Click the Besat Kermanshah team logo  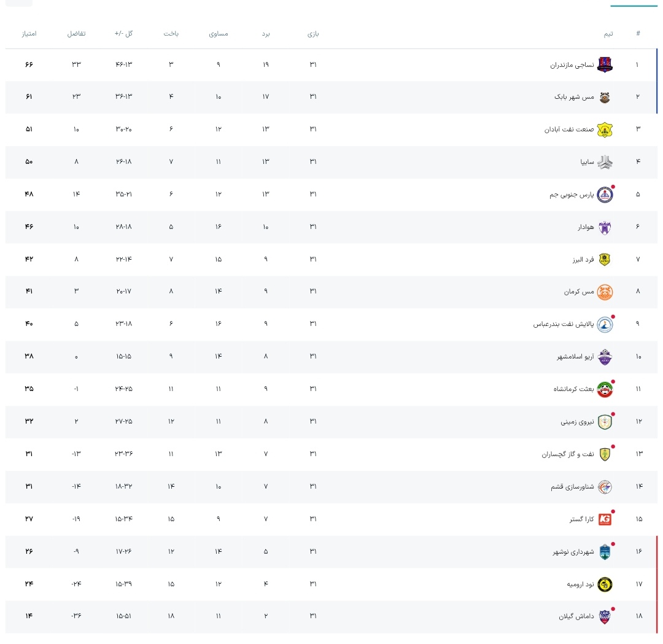[605, 389]
